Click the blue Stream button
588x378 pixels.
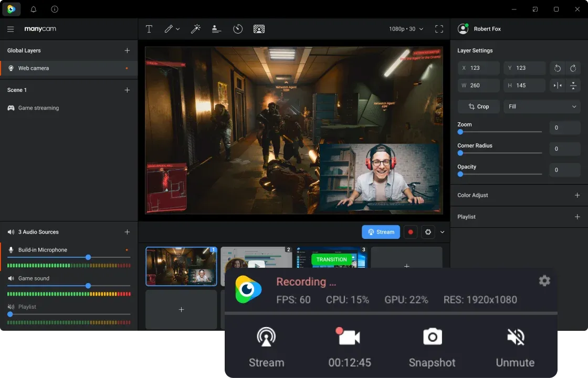[x=381, y=232]
